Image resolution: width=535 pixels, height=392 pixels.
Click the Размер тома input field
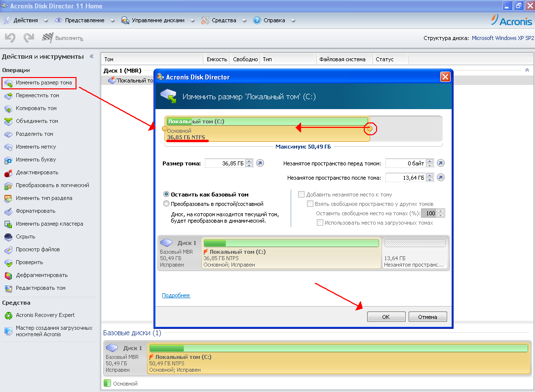(x=225, y=163)
